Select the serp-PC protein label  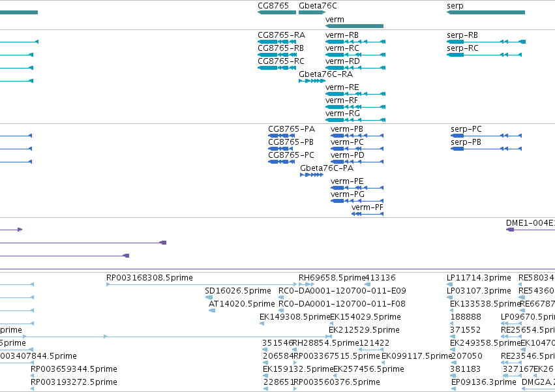point(466,129)
